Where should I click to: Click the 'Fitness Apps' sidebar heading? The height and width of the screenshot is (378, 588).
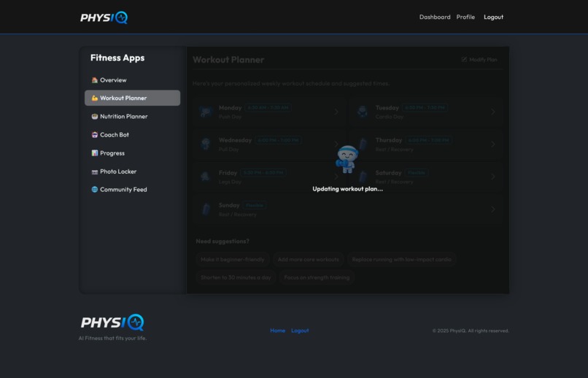pos(117,58)
